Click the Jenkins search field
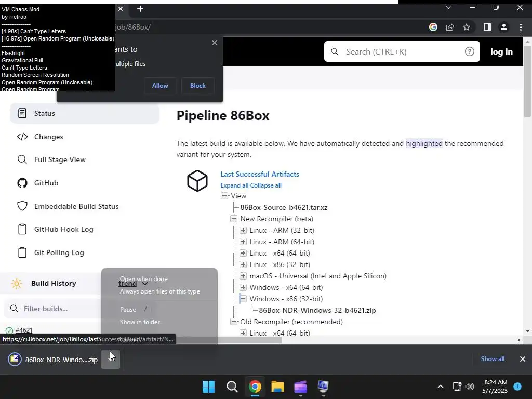 tap(402, 51)
